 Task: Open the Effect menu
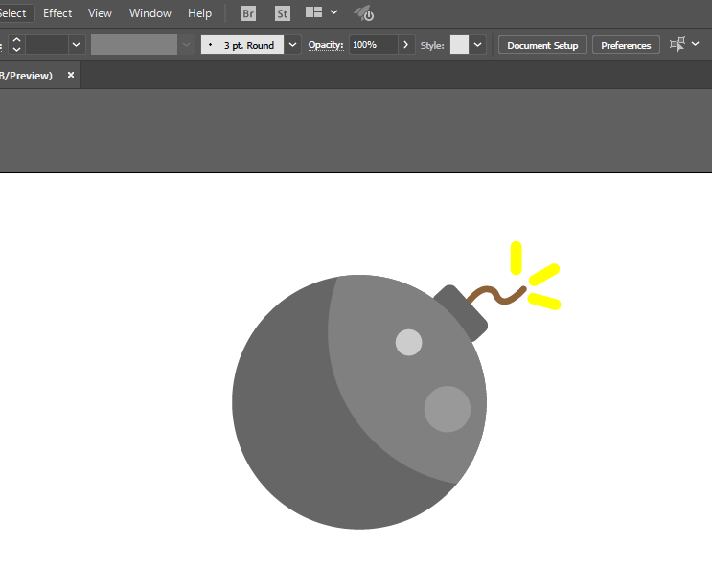click(57, 13)
